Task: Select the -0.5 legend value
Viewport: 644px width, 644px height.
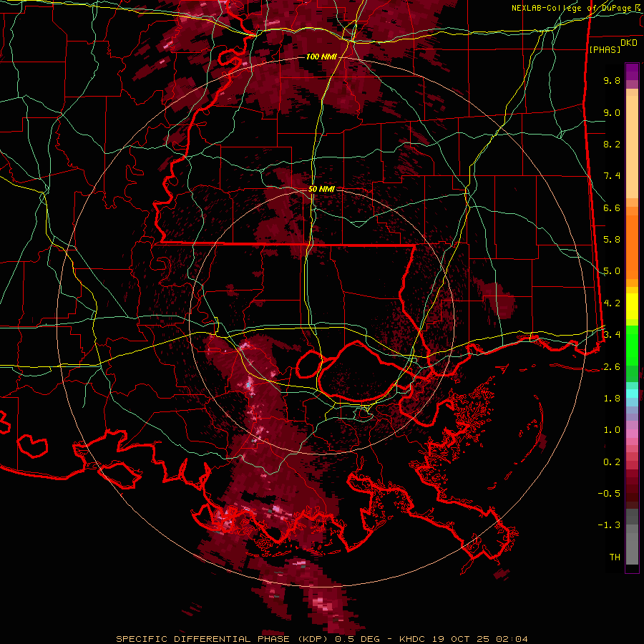Action: coord(609,494)
